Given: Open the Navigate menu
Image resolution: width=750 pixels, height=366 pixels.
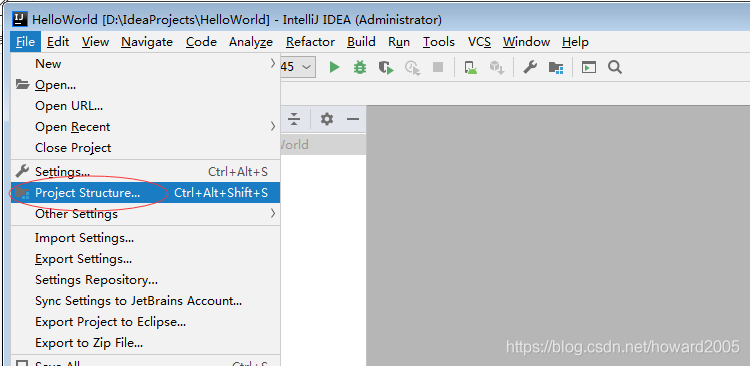Looking at the screenshot, I should pyautogui.click(x=147, y=42).
